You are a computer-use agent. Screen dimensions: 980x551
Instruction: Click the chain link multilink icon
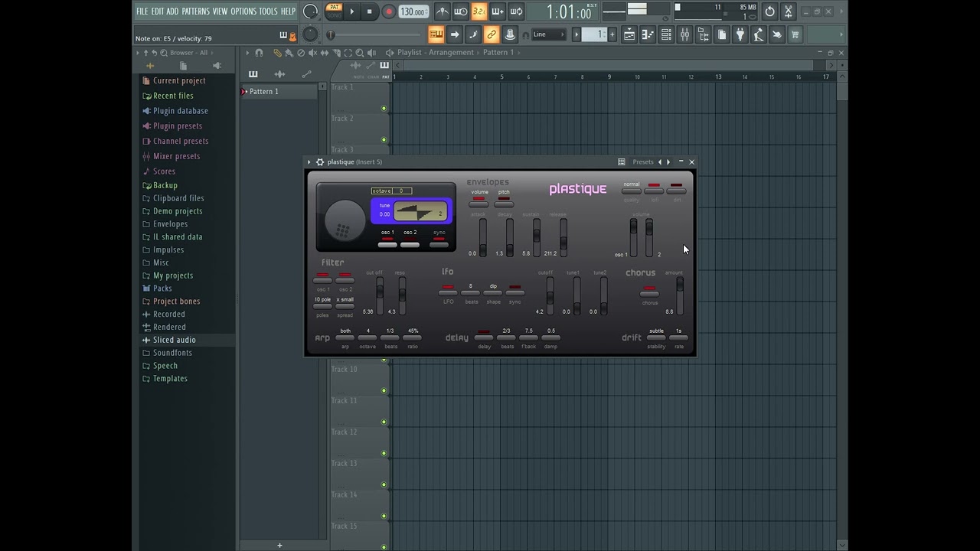492,34
